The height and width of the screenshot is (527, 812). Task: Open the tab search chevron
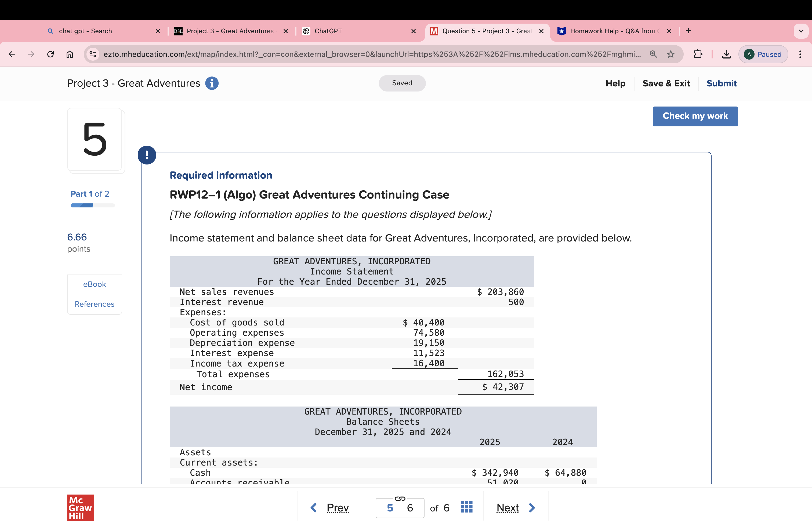point(801,31)
